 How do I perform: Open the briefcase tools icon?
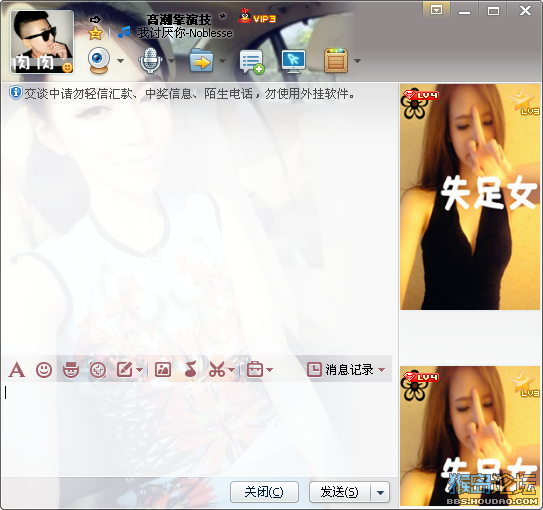[255, 370]
